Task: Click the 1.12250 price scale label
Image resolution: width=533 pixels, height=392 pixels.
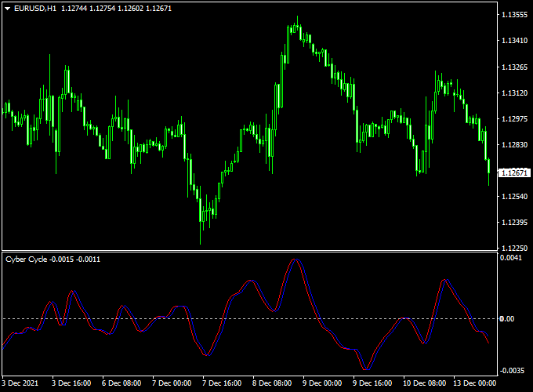Action: click(515, 249)
